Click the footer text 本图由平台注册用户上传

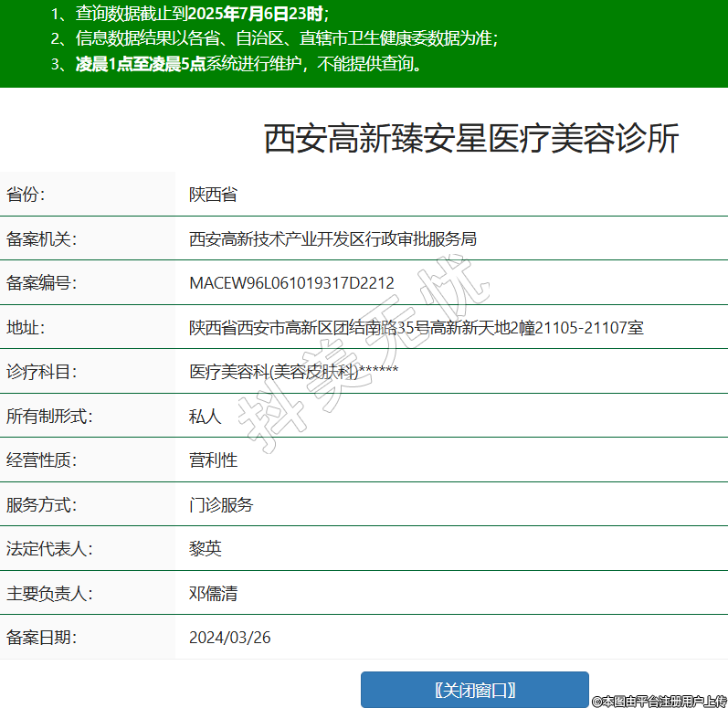click(x=658, y=701)
